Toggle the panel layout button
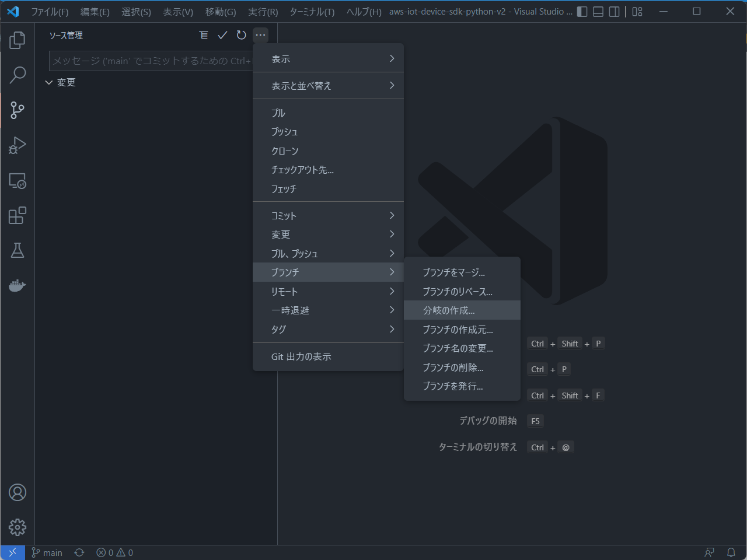The height and width of the screenshot is (560, 747). 598,12
